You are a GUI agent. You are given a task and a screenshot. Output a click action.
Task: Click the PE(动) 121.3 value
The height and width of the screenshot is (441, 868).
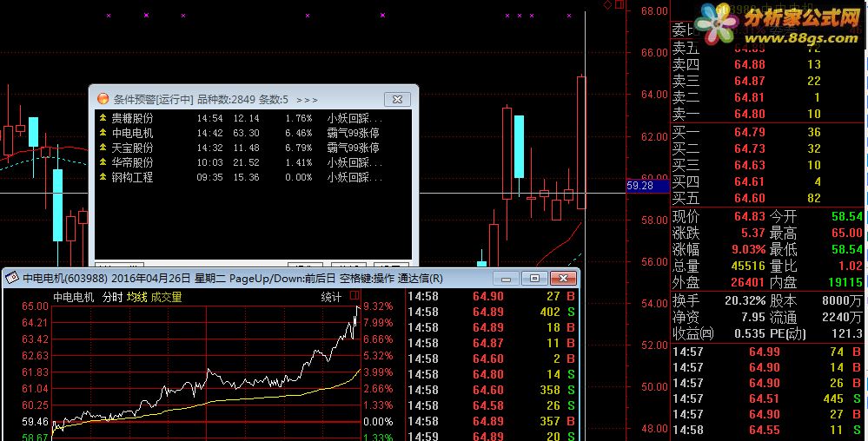846,334
